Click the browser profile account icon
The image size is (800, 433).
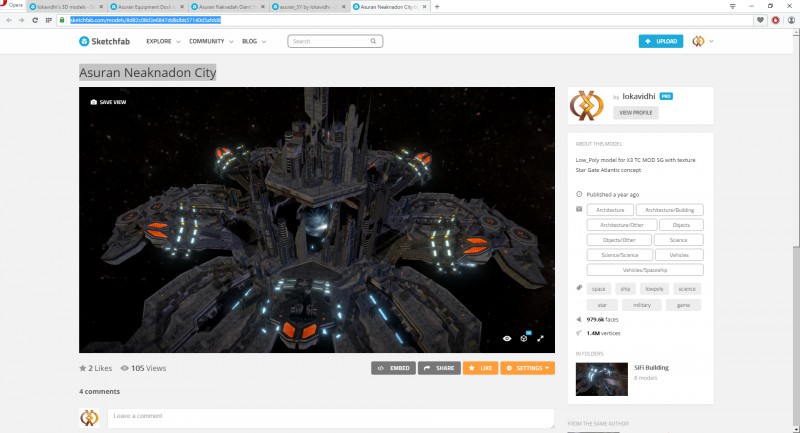tap(791, 20)
